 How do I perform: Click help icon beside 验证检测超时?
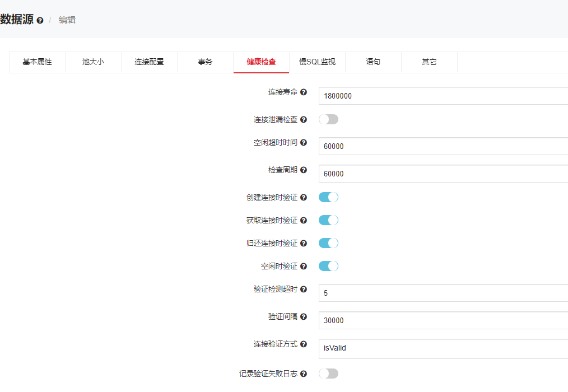coord(304,289)
